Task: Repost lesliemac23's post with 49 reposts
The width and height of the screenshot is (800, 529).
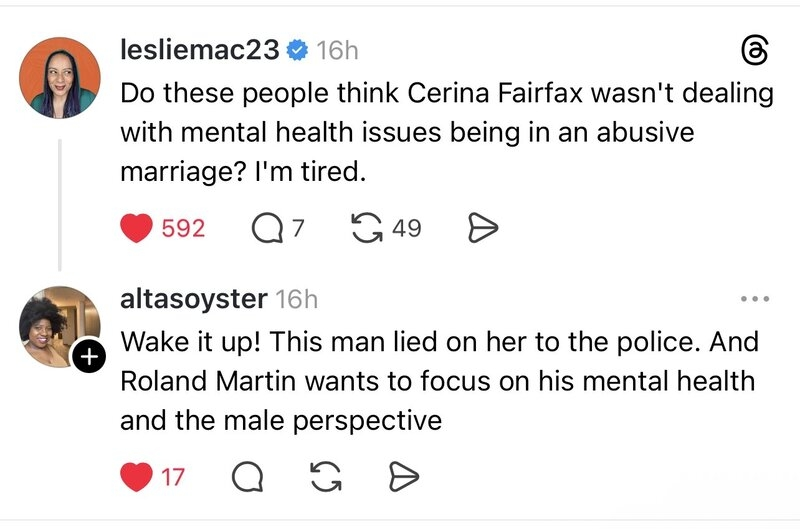Action: (370, 228)
